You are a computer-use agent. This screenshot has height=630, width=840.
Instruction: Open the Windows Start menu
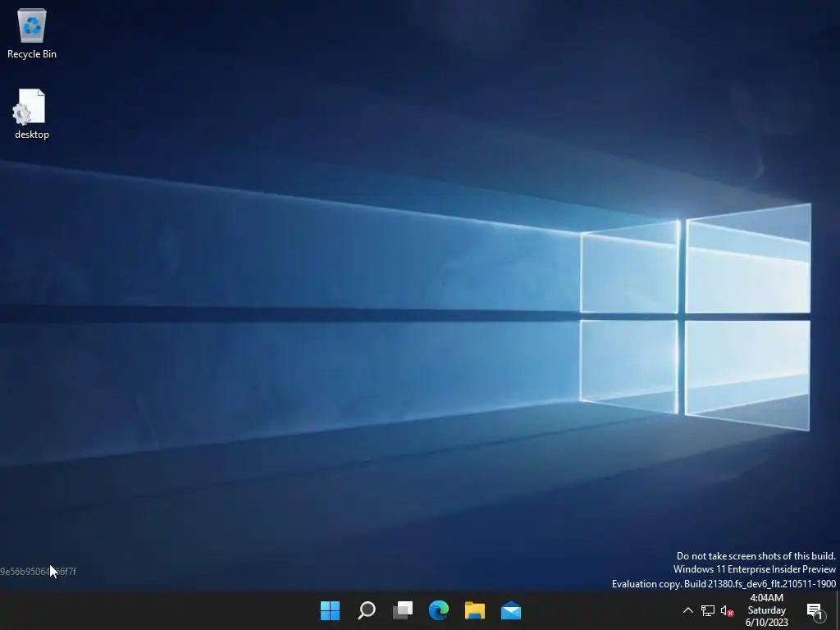click(330, 610)
